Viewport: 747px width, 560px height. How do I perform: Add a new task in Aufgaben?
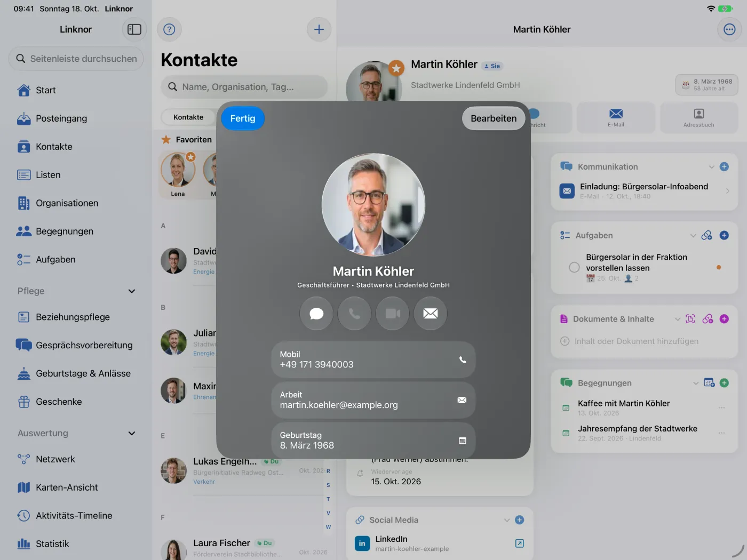coord(724,235)
